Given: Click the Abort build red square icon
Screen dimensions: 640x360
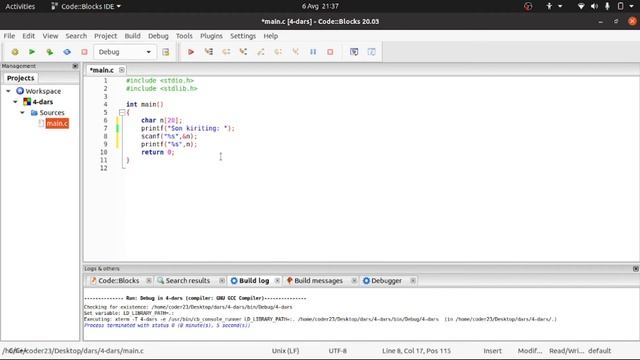Looking at the screenshot, I should pos(84,52).
